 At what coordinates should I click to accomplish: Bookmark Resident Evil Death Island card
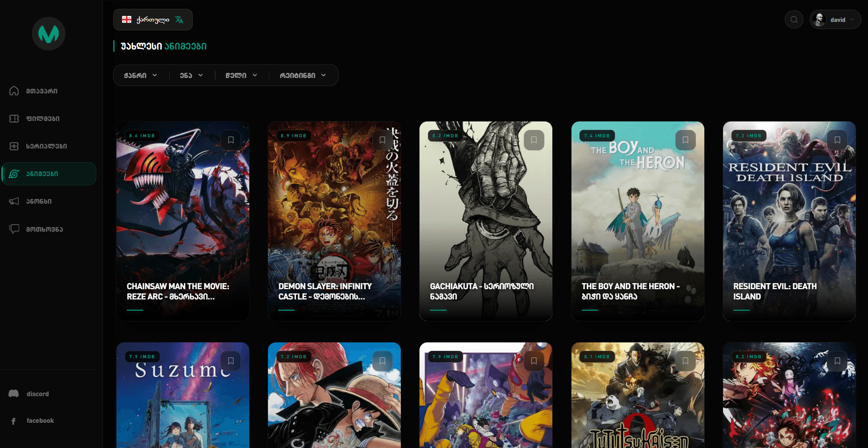[x=837, y=140]
